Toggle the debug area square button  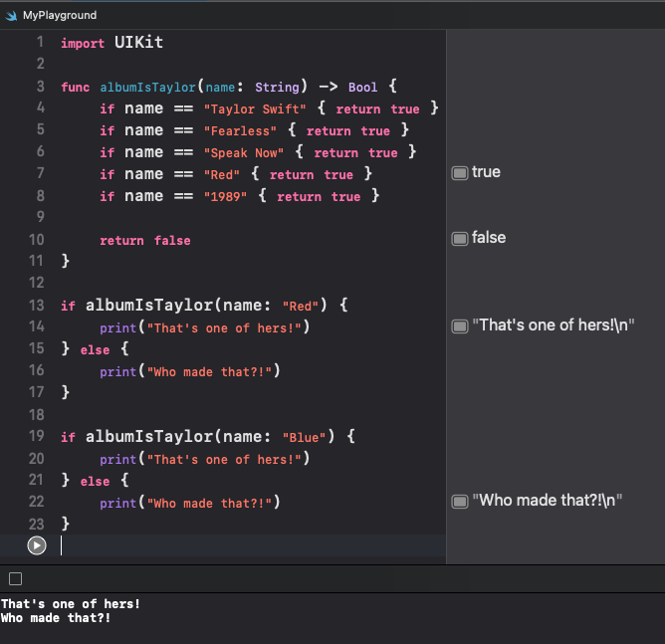point(15,578)
